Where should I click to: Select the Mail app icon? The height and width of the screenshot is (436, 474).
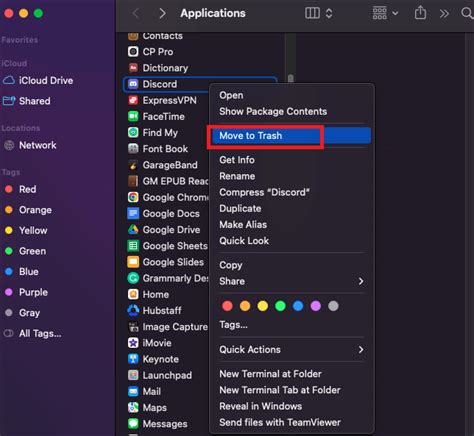click(133, 391)
